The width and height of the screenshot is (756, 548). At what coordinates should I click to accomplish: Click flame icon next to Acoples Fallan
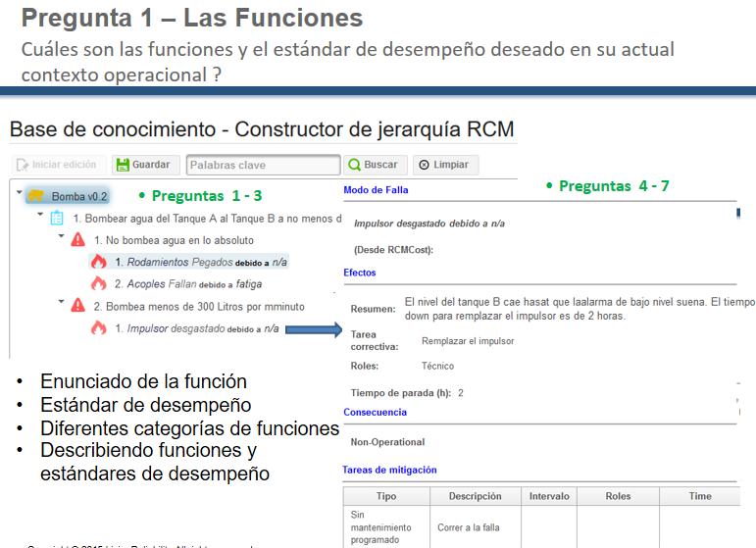[x=99, y=284]
